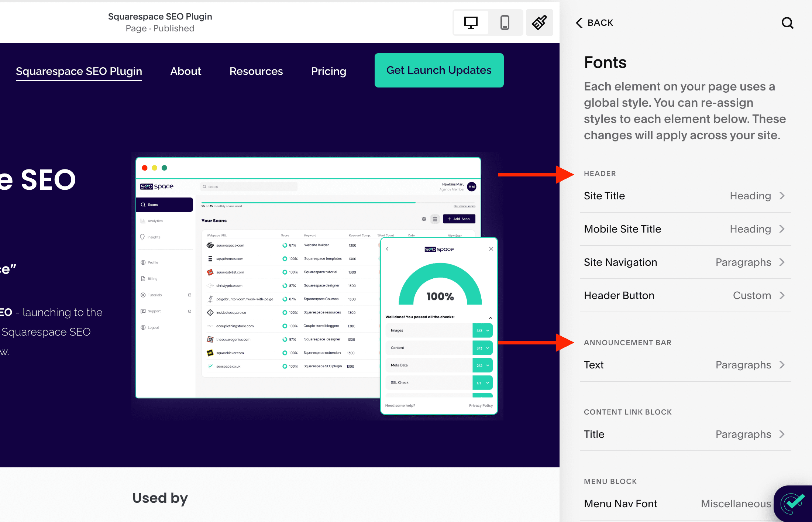Viewport: 812px width, 522px height.
Task: Open site styles with the paintbrush icon
Action: [x=539, y=23]
